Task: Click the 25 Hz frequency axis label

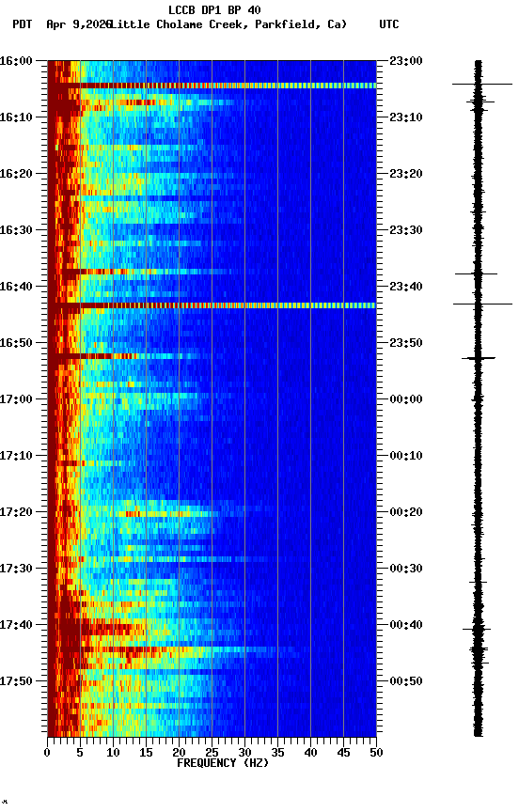Action: 212,753
